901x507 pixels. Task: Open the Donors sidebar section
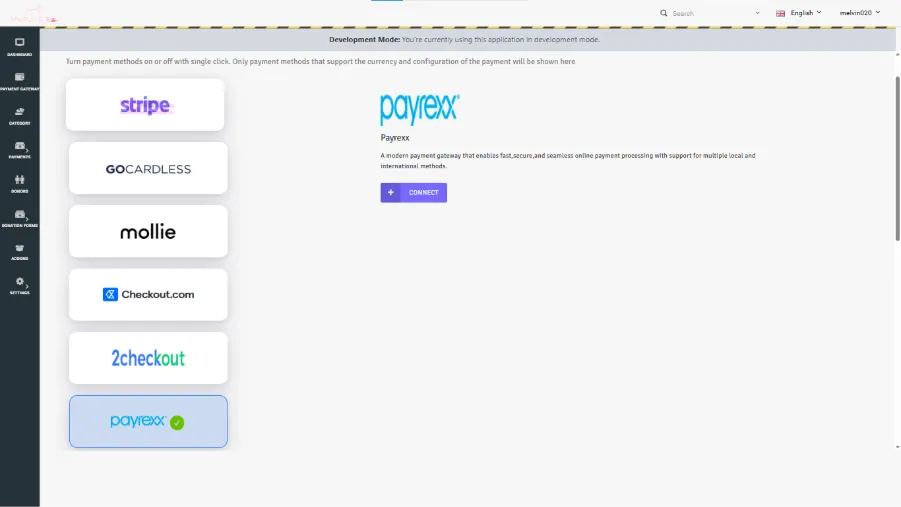click(x=20, y=184)
